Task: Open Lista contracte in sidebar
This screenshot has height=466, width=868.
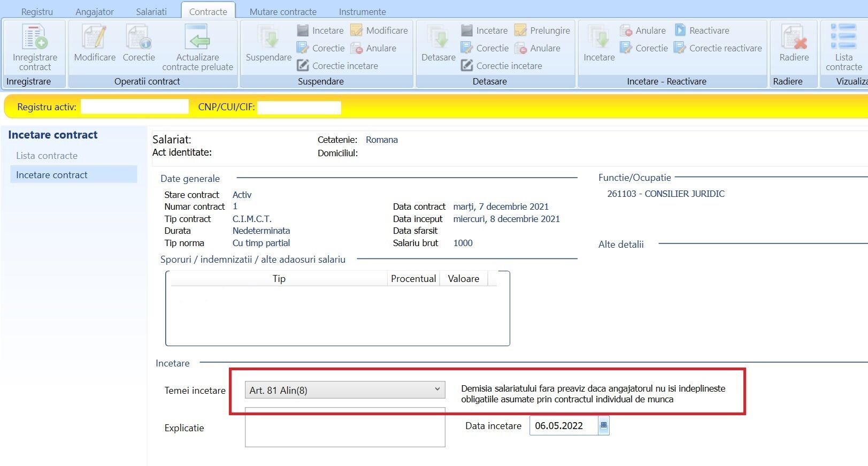Action: click(x=47, y=156)
